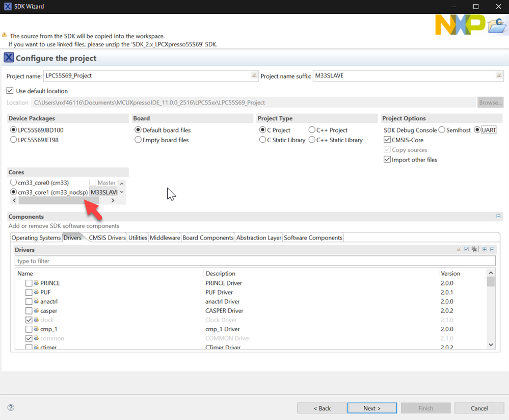Click the X icon beside Configure the project
509x420 pixels.
pos(9,58)
